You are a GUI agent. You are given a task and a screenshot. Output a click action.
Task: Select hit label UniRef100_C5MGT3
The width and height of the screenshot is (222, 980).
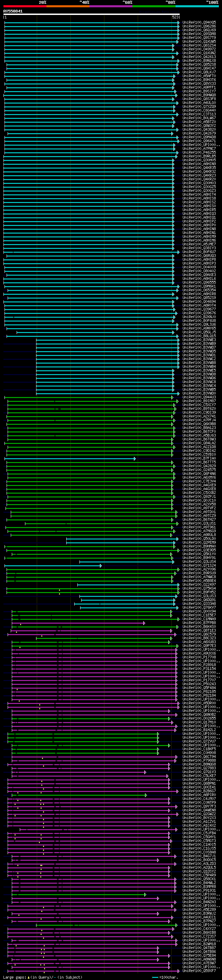[199, 841]
